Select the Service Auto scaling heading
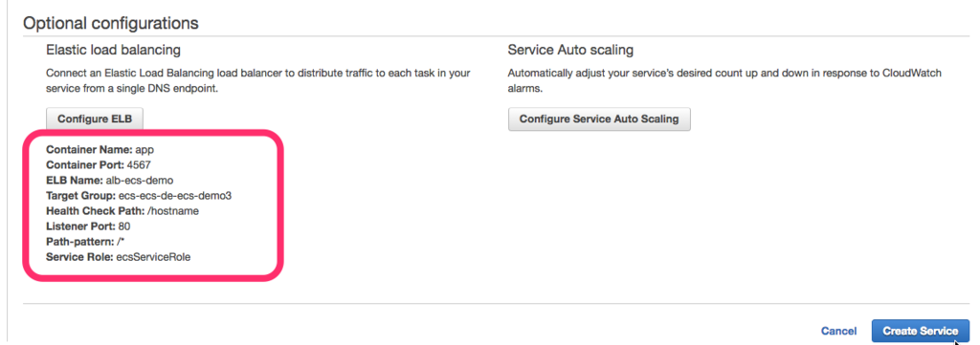Image resolution: width=980 pixels, height=345 pixels. click(x=570, y=50)
